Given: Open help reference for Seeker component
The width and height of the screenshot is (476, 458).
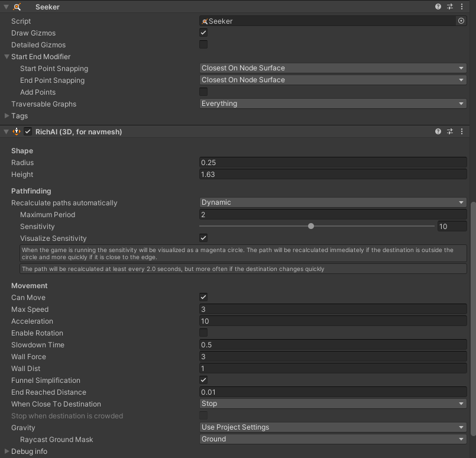Looking at the screenshot, I should click(438, 7).
